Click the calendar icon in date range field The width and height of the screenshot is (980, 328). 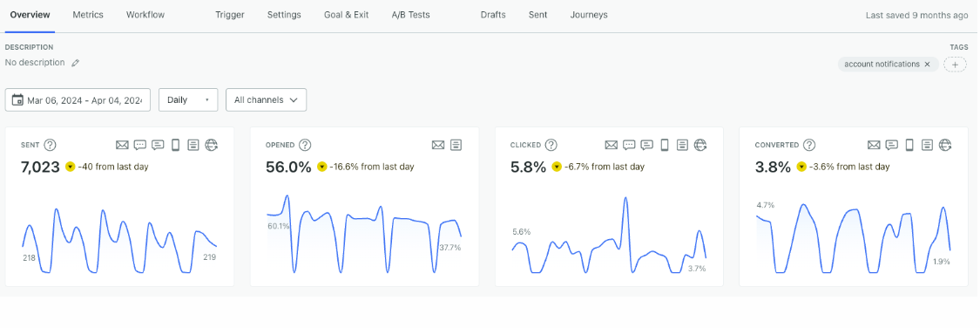pyautogui.click(x=18, y=99)
